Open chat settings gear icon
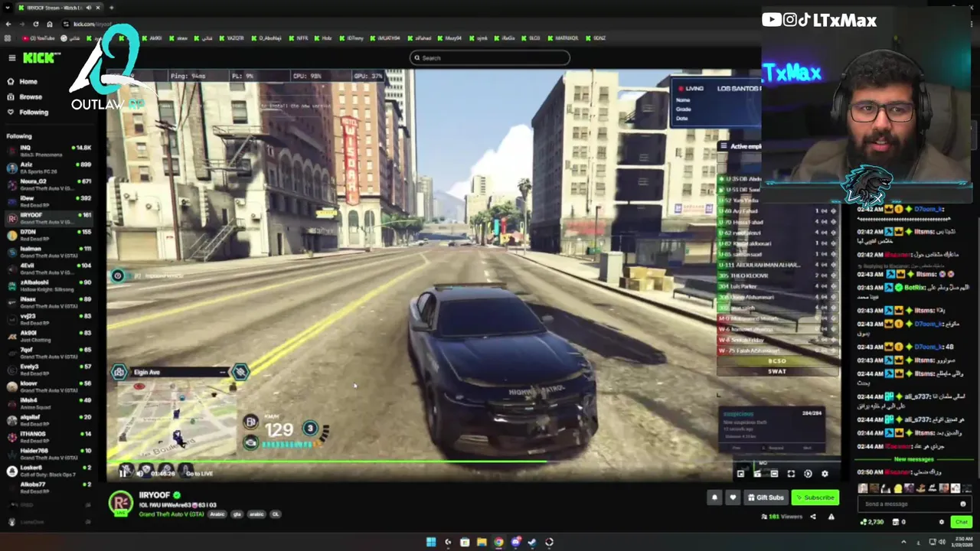 tap(942, 522)
